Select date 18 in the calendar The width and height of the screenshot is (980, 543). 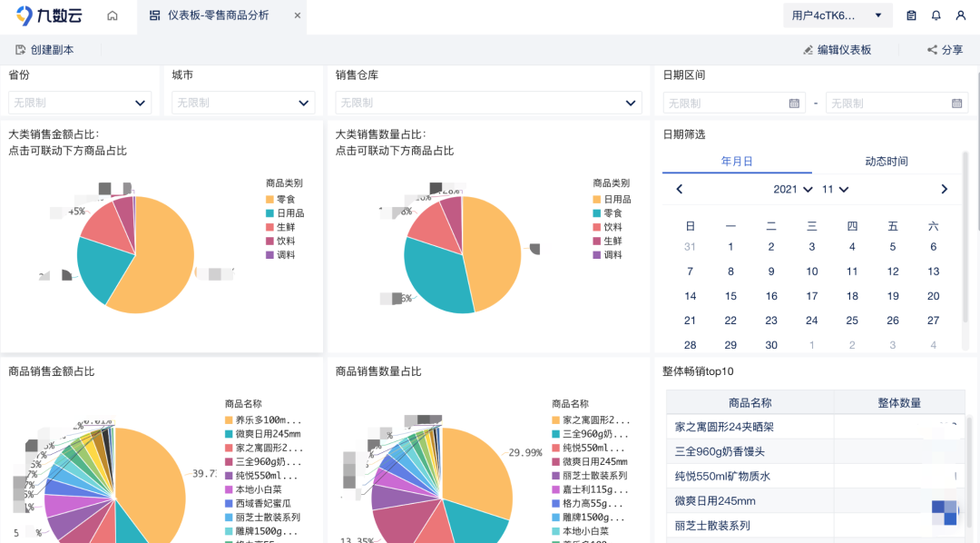852,295
